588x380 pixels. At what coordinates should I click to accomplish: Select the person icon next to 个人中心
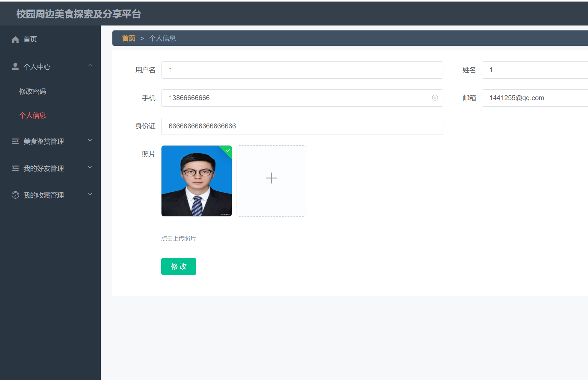pos(15,66)
